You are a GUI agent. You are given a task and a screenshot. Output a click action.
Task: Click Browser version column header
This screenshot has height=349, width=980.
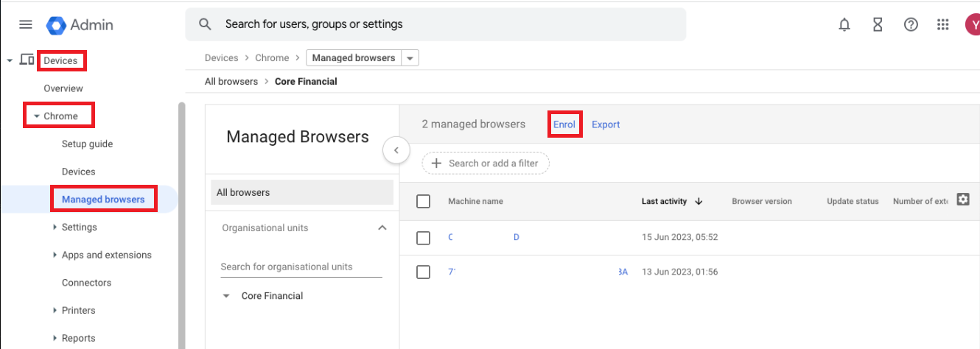click(762, 201)
